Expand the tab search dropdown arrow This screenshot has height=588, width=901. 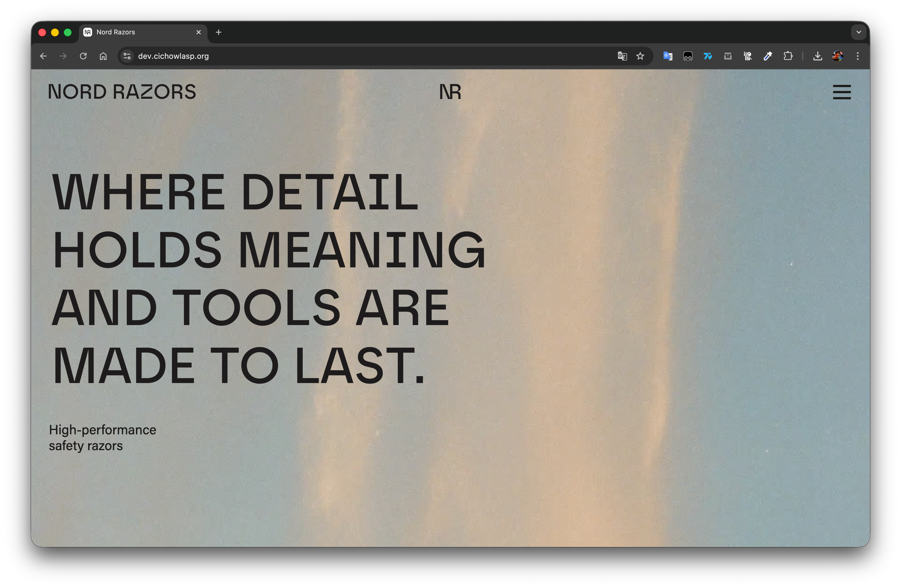click(859, 32)
